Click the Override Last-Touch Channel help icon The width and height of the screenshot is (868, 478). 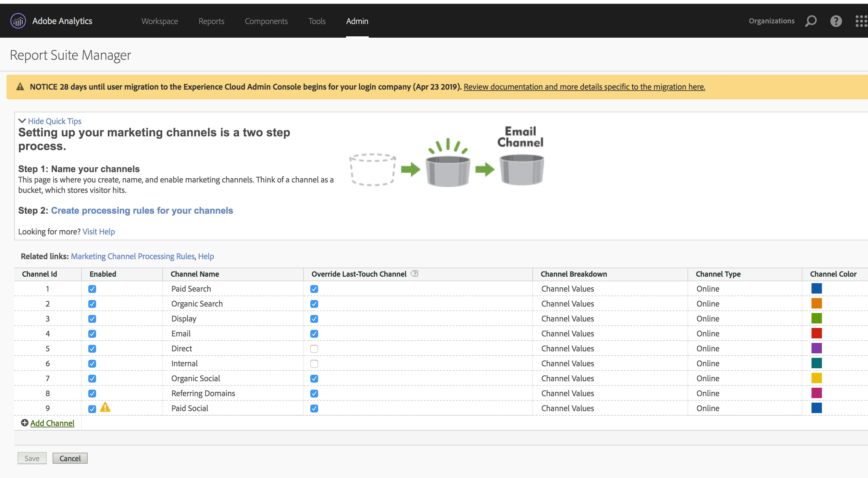point(415,274)
